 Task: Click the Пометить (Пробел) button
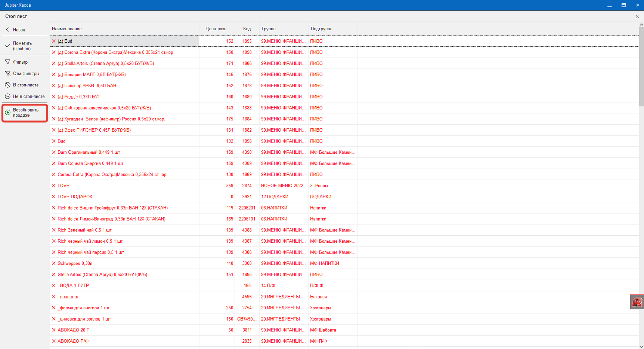(25, 46)
